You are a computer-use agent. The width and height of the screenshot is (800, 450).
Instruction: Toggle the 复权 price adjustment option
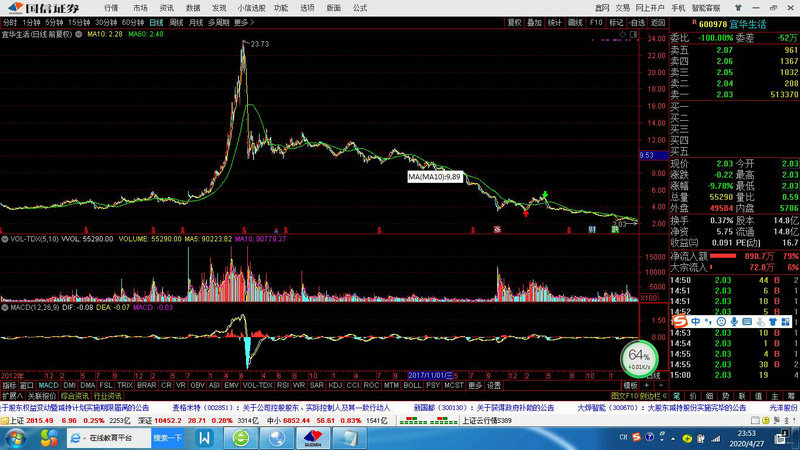pos(514,20)
